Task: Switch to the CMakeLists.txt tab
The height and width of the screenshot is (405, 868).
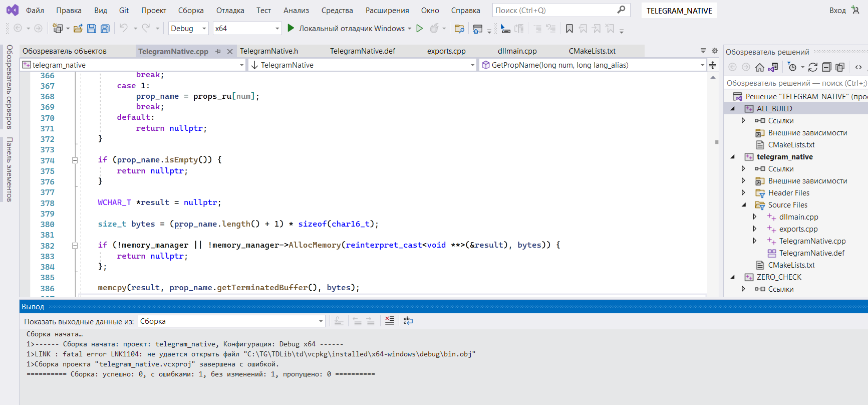Action: [592, 51]
